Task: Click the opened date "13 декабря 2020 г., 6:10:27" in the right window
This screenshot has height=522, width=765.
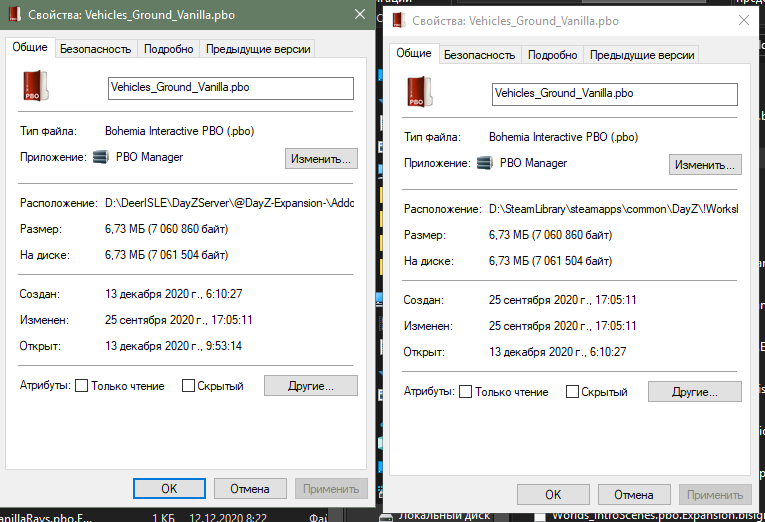Action: pyautogui.click(x=558, y=352)
